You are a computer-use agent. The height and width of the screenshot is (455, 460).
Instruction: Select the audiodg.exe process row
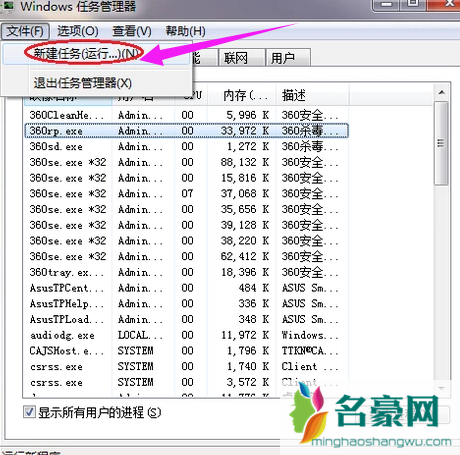click(x=187, y=335)
